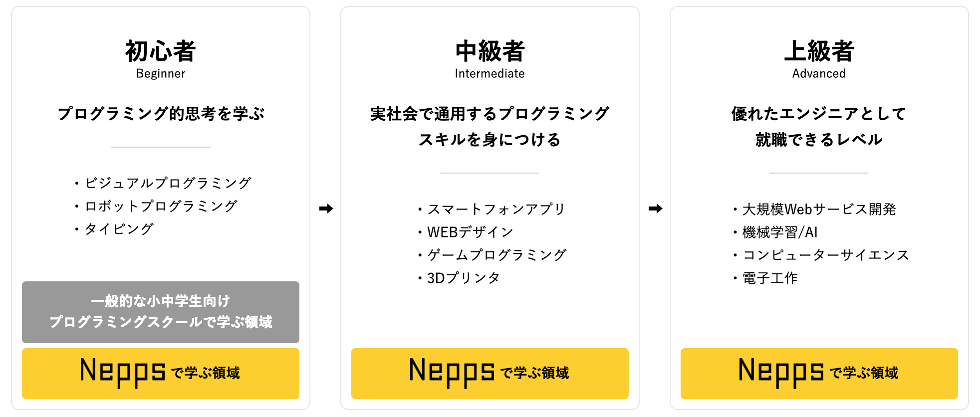The width and height of the screenshot is (980, 417).
Task: Click the yellow Nepps banner in the Beginner card
Action: 160,373
